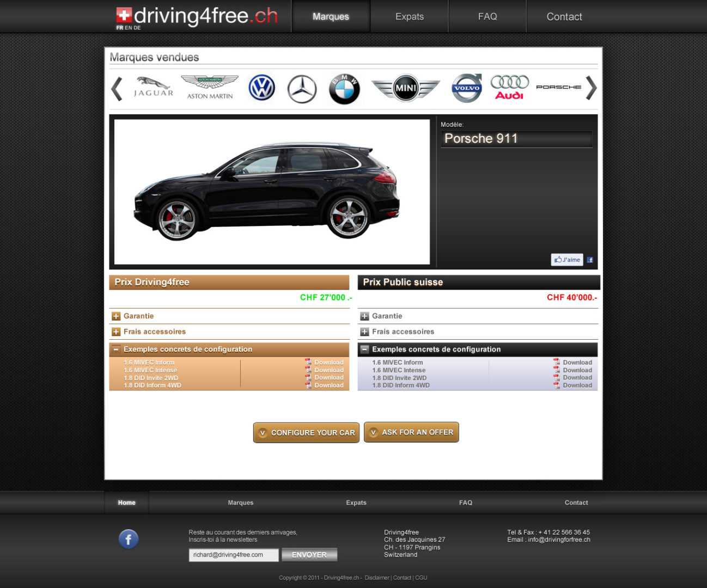The image size is (707, 588).
Task: Download 1.6 MIVEC Intense Driving4free PDF
Action: pyautogui.click(x=324, y=370)
